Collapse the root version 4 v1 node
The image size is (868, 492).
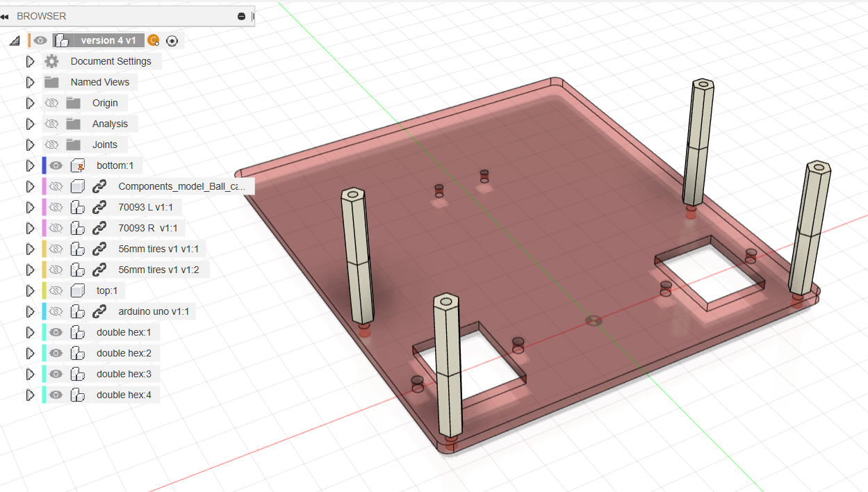(14, 41)
